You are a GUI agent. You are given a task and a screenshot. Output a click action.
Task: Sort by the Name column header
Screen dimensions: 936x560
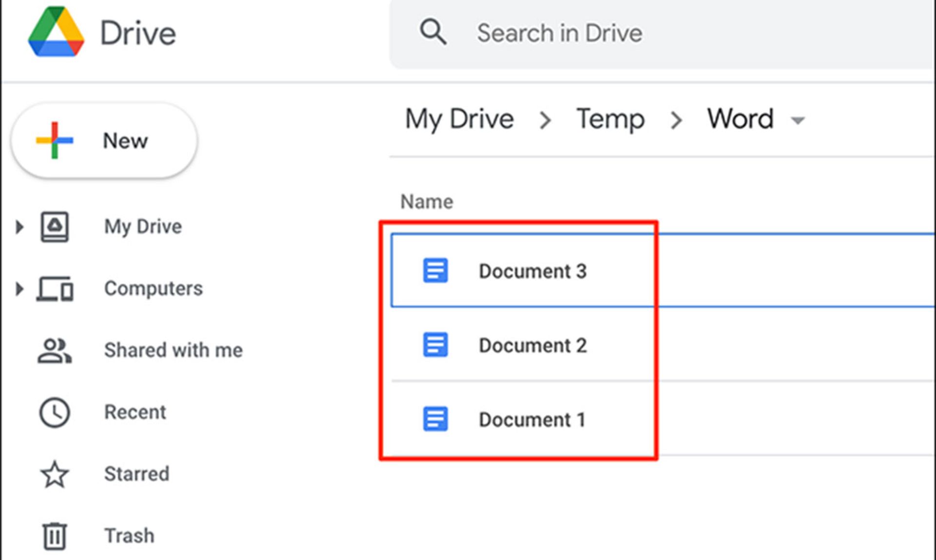pyautogui.click(x=427, y=201)
